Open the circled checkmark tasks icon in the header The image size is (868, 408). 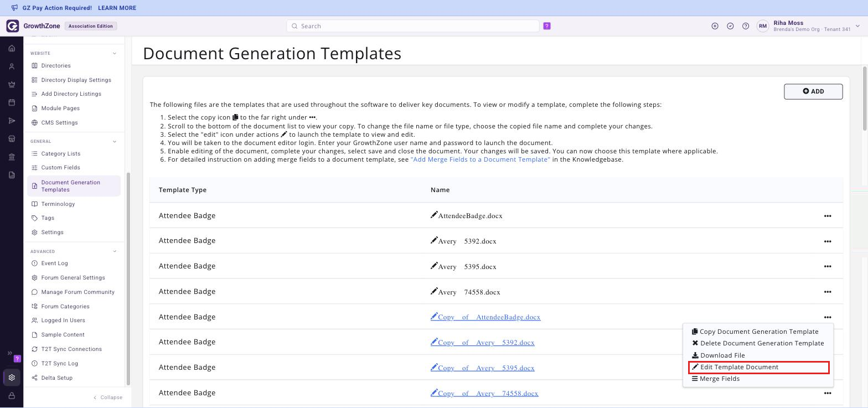pos(730,26)
